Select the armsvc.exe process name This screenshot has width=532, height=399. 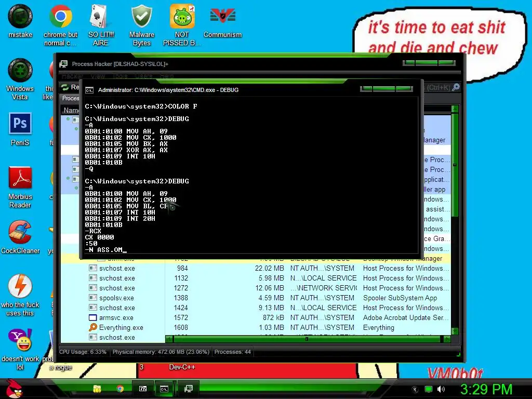[x=116, y=317]
